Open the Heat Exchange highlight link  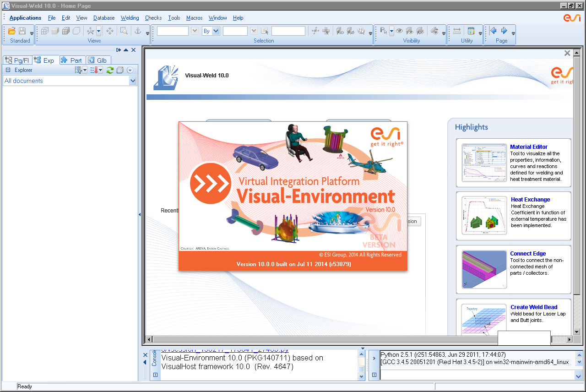coord(530,200)
